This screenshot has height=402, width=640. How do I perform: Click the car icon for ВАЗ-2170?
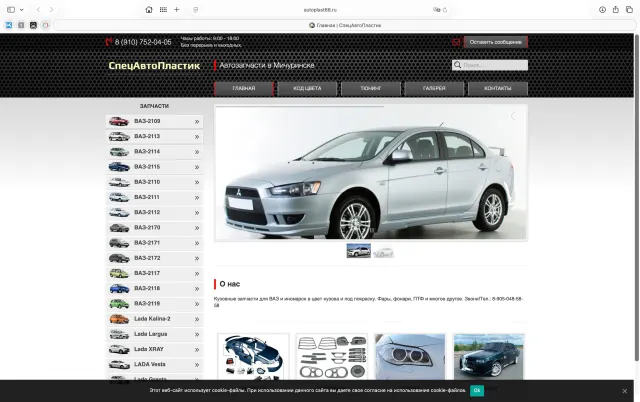click(x=119, y=227)
